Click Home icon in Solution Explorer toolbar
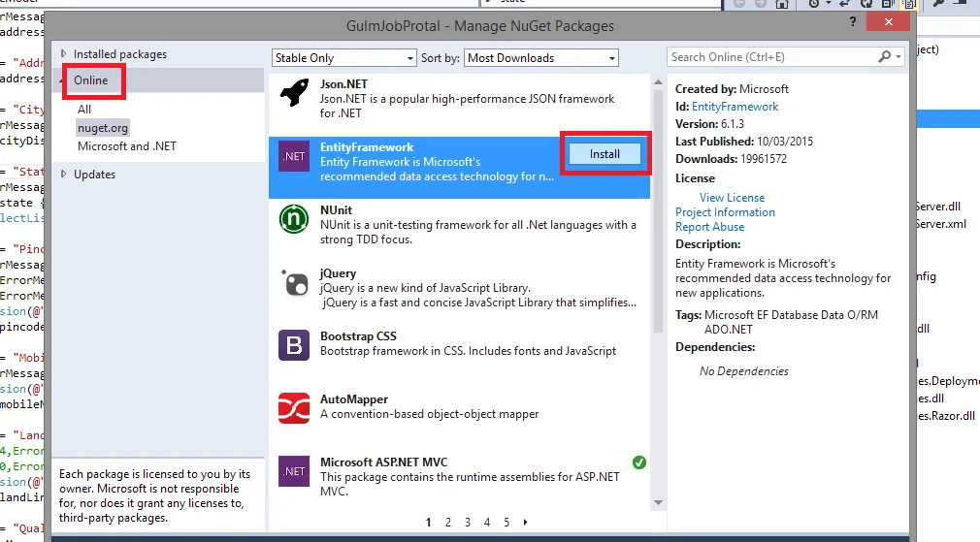Image resolution: width=980 pixels, height=542 pixels. (x=782, y=4)
